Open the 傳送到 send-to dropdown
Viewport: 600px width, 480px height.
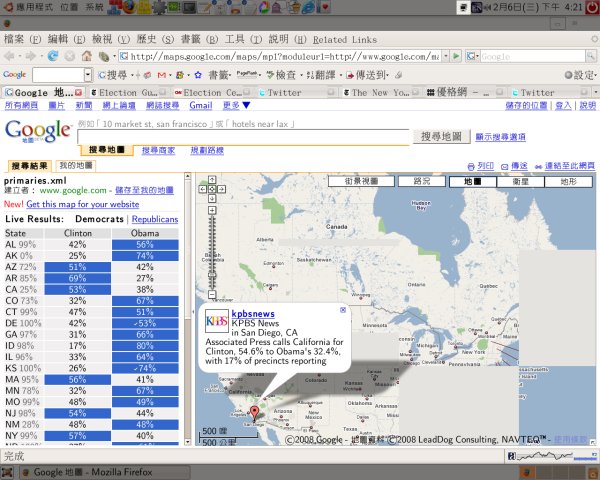coord(367,75)
